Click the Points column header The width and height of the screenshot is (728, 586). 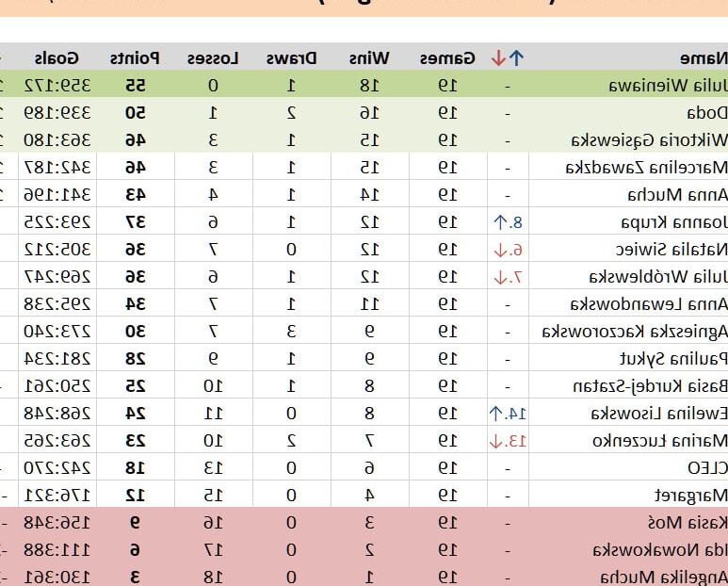pos(135,58)
